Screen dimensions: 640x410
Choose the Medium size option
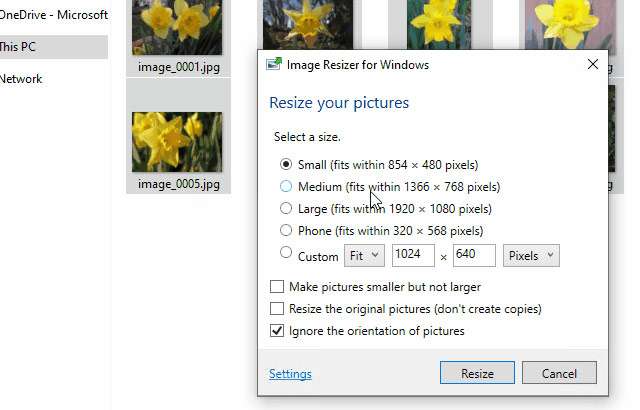pos(287,186)
